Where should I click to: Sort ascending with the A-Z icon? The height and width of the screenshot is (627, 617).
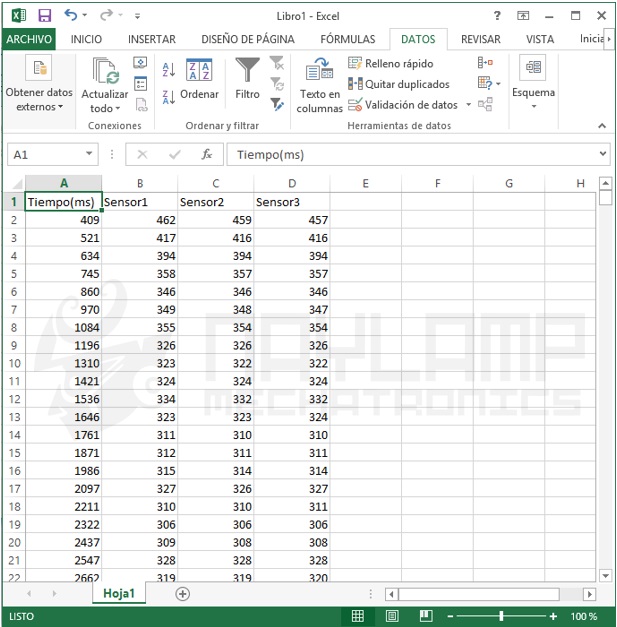pyautogui.click(x=168, y=70)
